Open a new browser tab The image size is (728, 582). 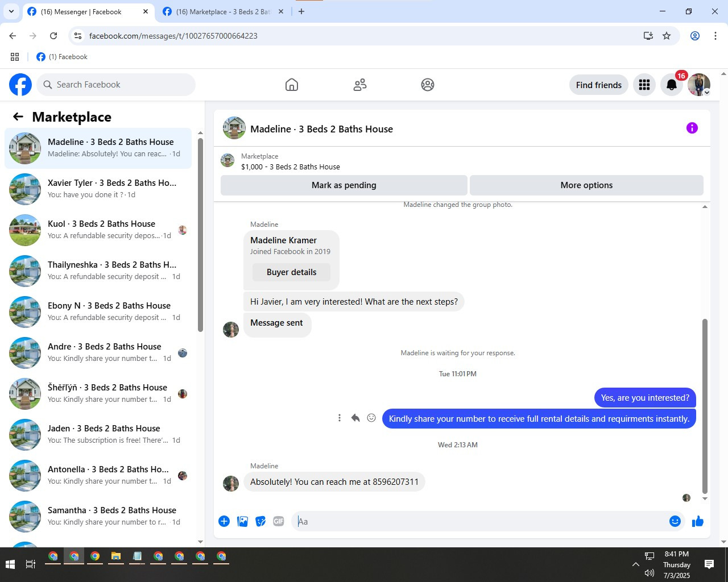coord(301,11)
